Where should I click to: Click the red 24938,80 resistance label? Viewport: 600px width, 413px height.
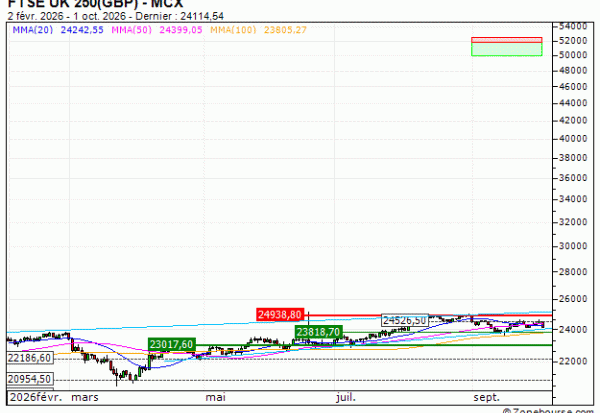pyautogui.click(x=280, y=315)
